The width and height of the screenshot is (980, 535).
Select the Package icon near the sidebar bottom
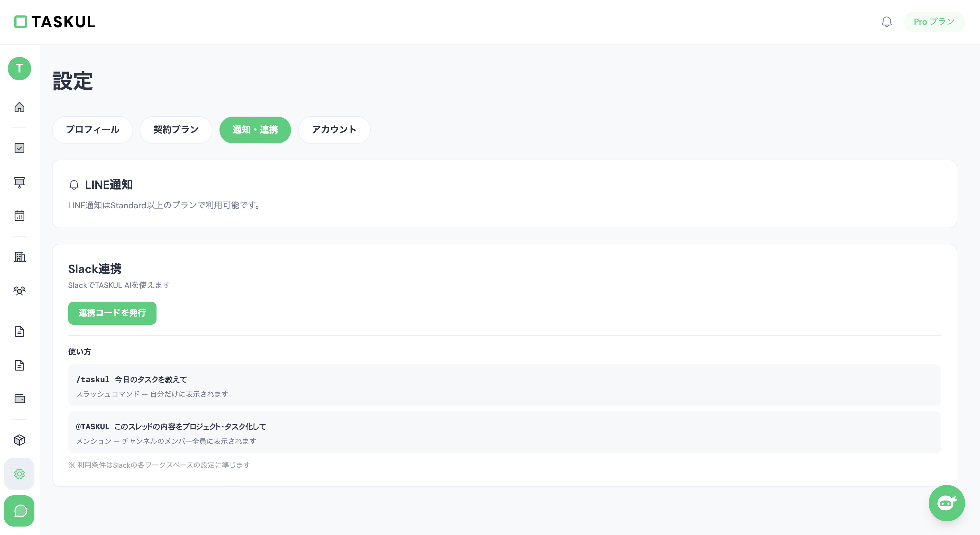(19, 440)
